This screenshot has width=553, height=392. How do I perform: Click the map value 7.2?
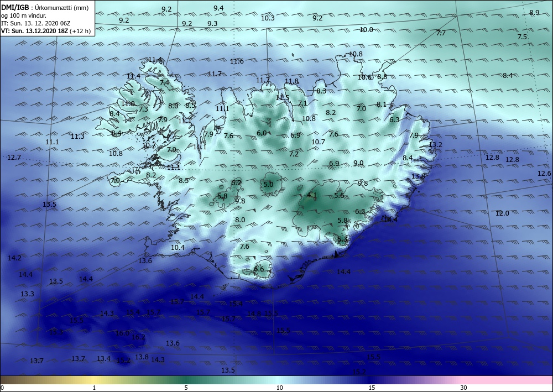(x=294, y=154)
